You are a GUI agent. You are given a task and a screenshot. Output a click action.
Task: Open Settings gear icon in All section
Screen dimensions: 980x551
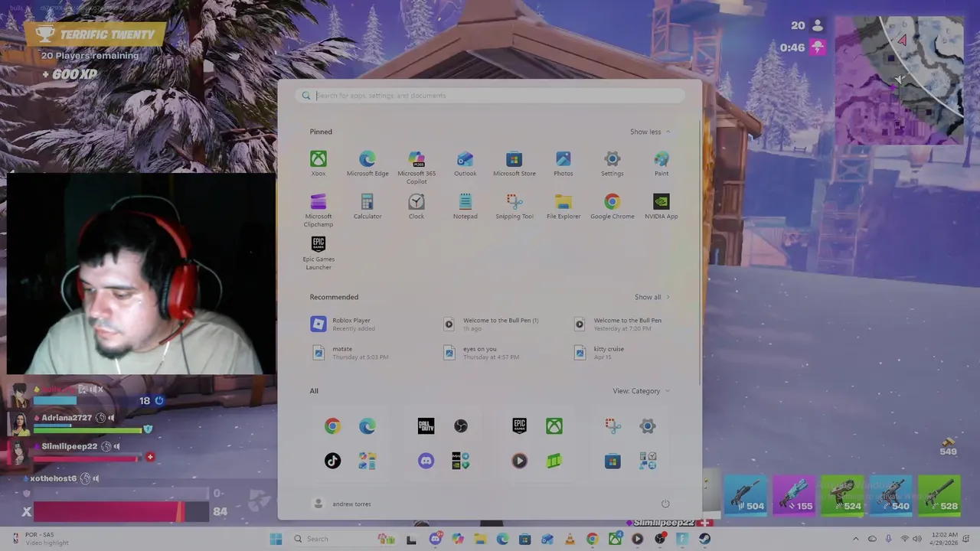point(647,425)
